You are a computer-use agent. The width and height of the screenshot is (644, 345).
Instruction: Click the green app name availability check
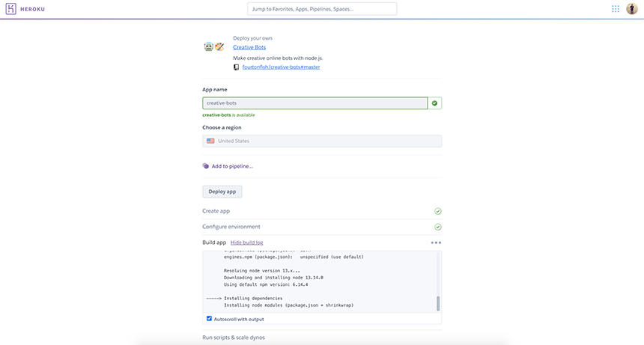point(434,103)
